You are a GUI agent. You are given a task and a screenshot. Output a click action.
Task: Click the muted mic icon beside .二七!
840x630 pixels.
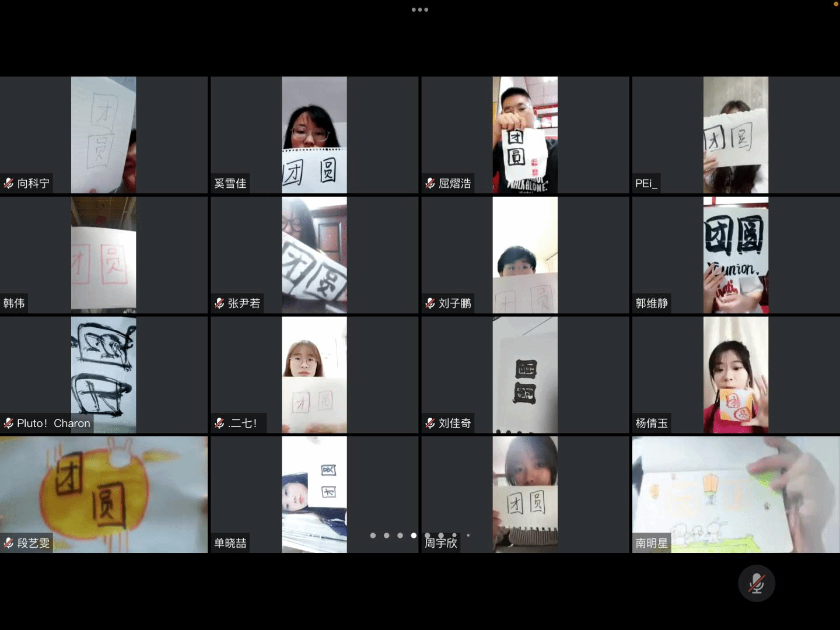[219, 423]
